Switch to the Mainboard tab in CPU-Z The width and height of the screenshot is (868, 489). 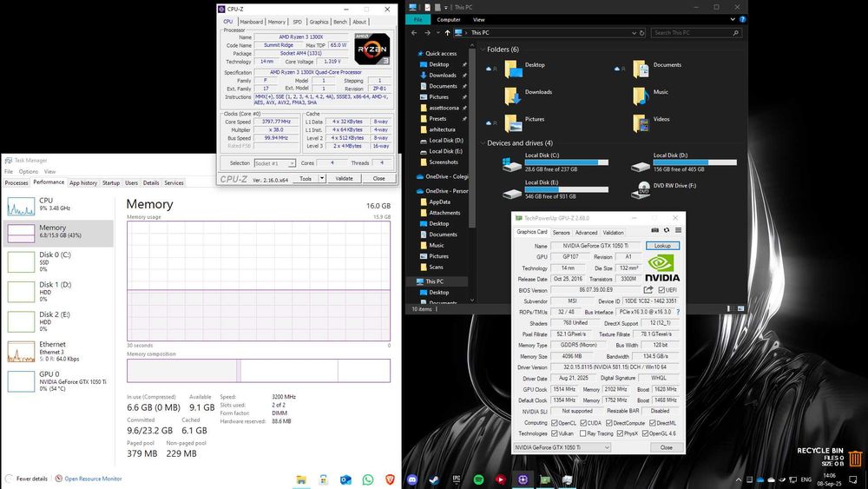pyautogui.click(x=252, y=22)
